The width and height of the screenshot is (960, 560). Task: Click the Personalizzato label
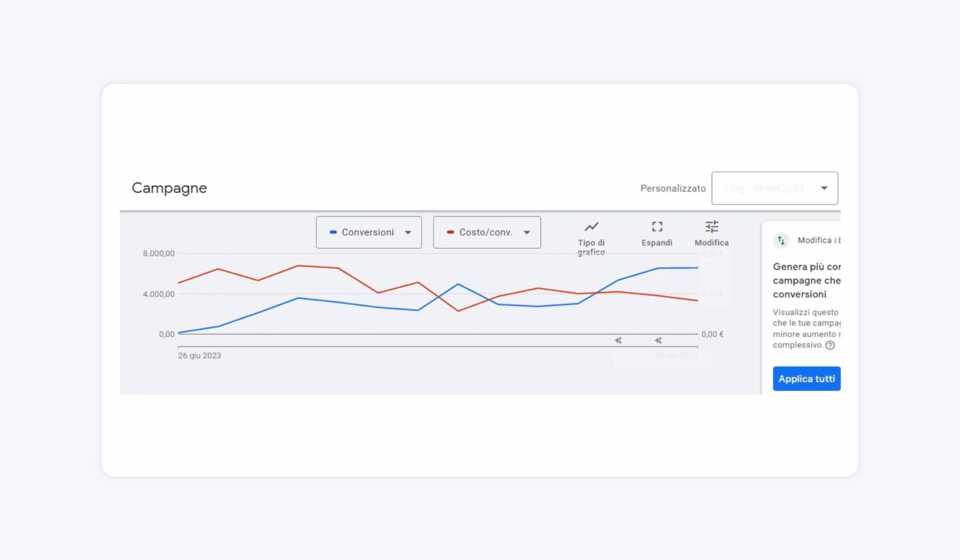coord(673,189)
